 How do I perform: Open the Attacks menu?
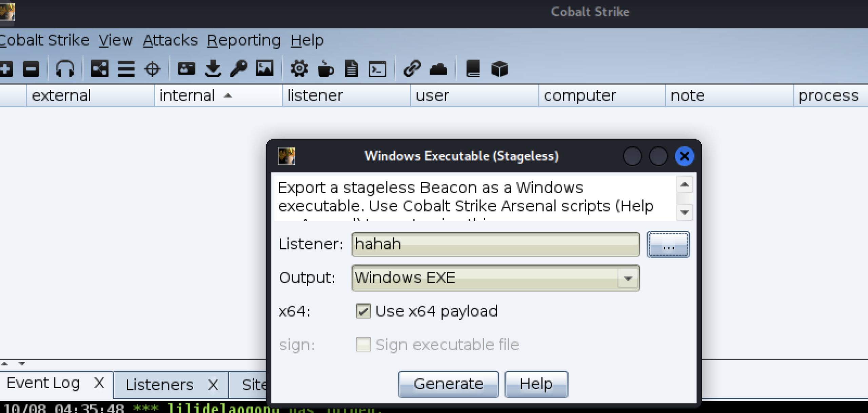170,40
